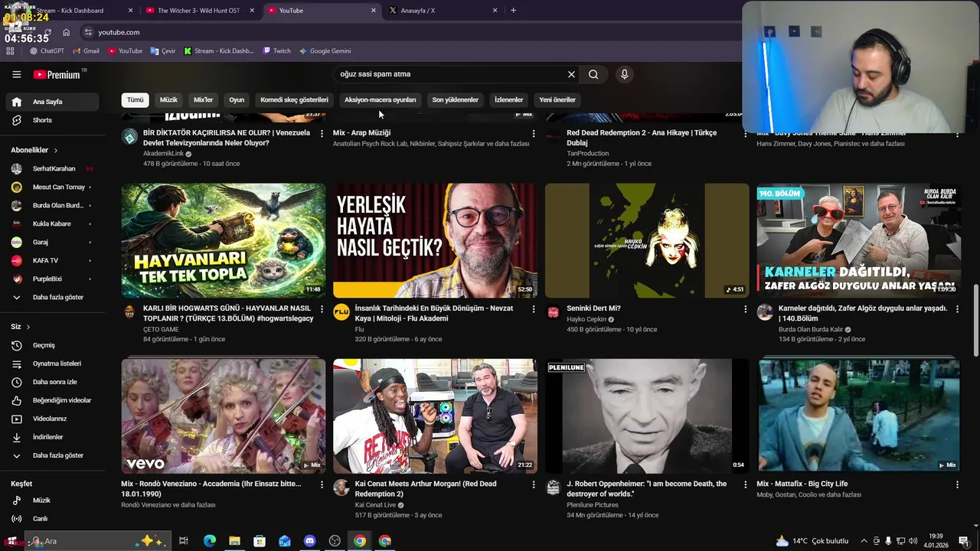Screen dimensions: 980x551
Task: Expand the Abonelikler section chevron
Action: [x=55, y=151]
